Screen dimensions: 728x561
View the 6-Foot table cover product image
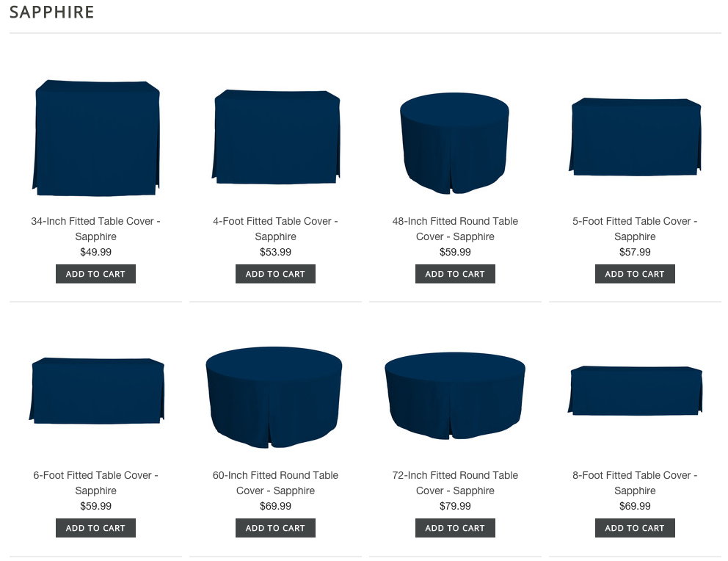97,391
